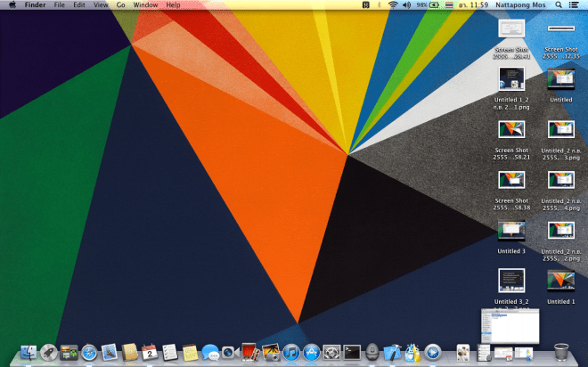The height and width of the screenshot is (367, 588).
Task: Open the Calendar dock icon
Action: [150, 354]
